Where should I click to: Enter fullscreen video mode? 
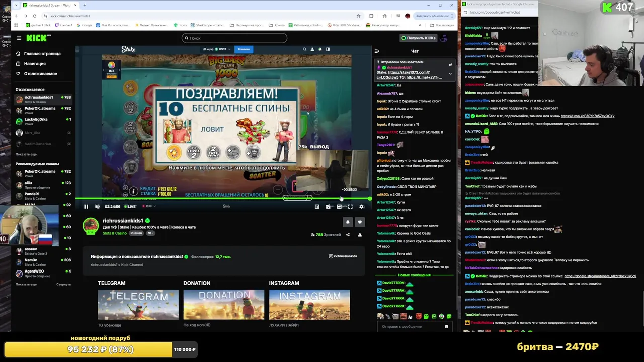[x=350, y=206]
